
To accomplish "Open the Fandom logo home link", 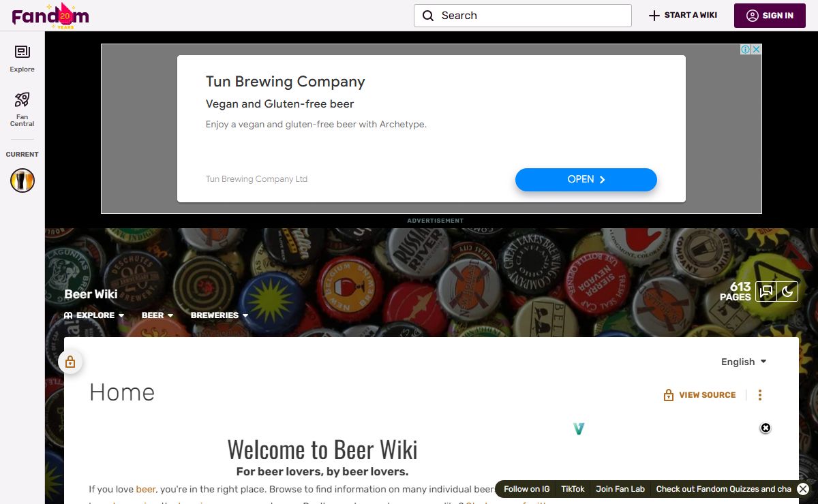I will point(50,15).
